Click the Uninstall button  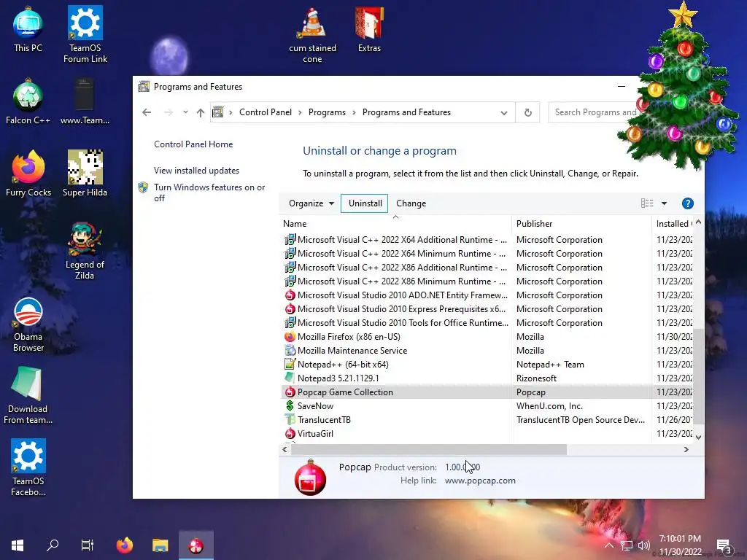(365, 203)
